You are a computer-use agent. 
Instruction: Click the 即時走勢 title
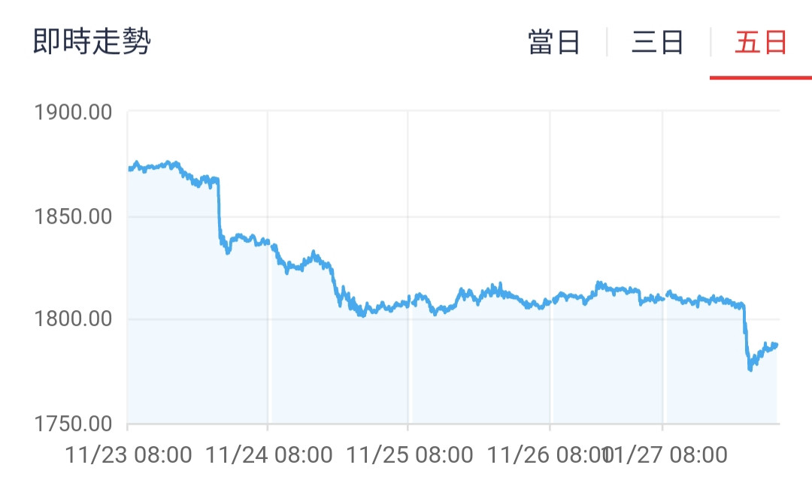(x=92, y=42)
